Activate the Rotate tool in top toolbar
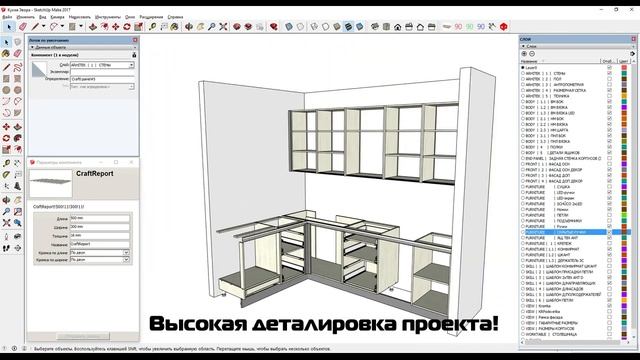Screen dimensions: 640x360 pos(127,27)
